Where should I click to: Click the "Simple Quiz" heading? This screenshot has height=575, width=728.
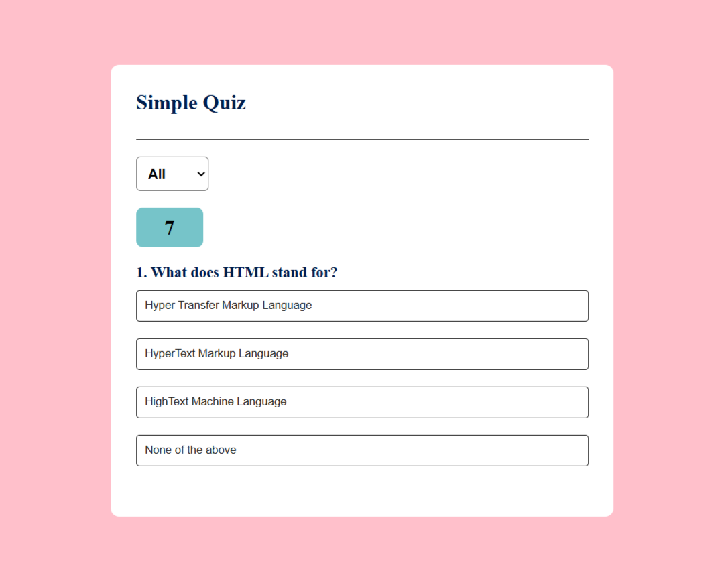[x=191, y=103]
